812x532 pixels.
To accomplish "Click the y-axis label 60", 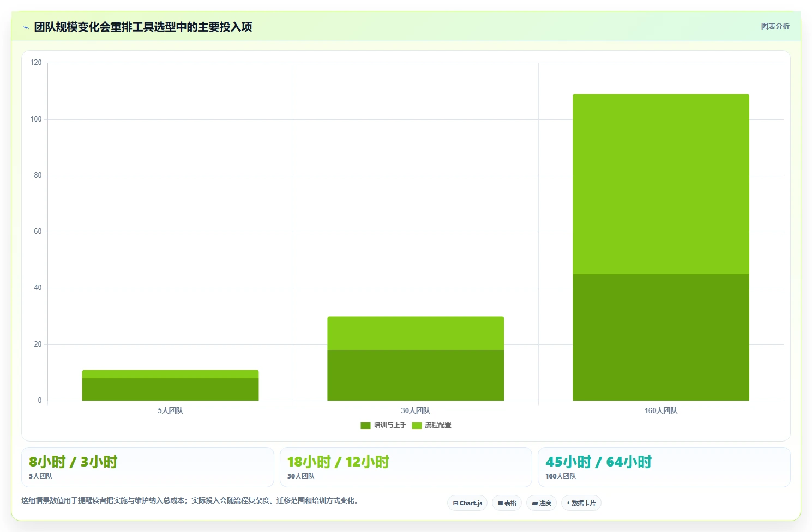I will click(x=38, y=232).
